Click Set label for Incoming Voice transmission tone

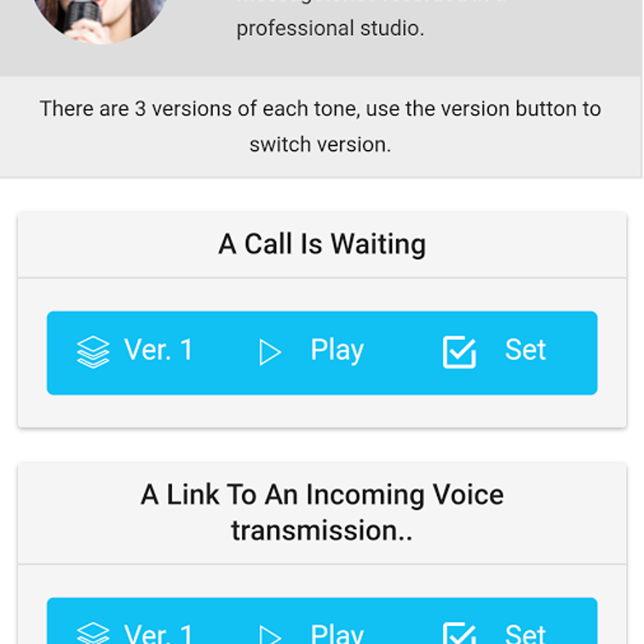[525, 634]
